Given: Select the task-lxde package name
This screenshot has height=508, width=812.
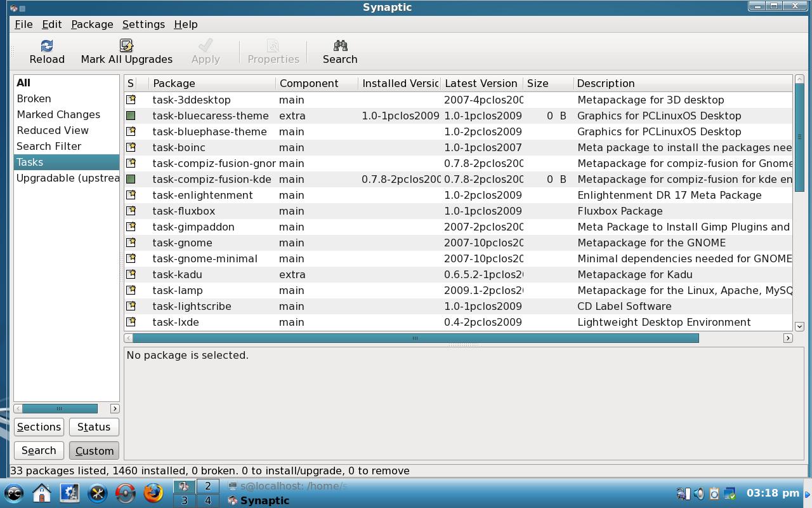Looking at the screenshot, I should [176, 322].
